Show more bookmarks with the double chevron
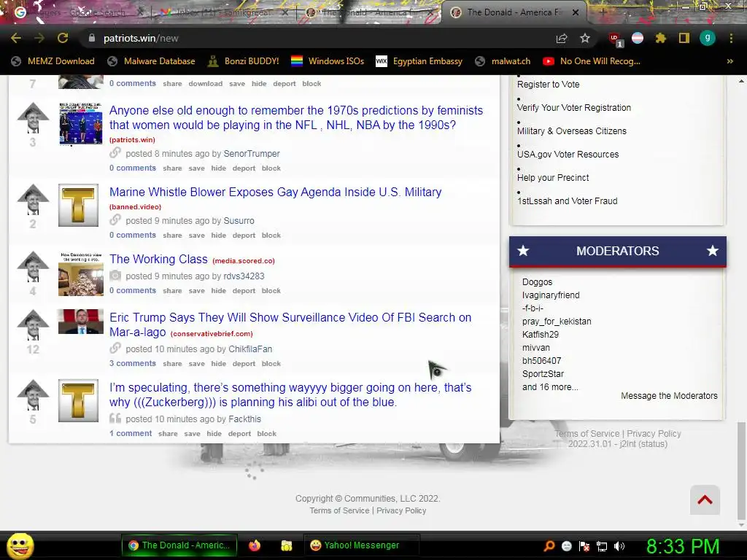The height and width of the screenshot is (560, 747). click(729, 61)
